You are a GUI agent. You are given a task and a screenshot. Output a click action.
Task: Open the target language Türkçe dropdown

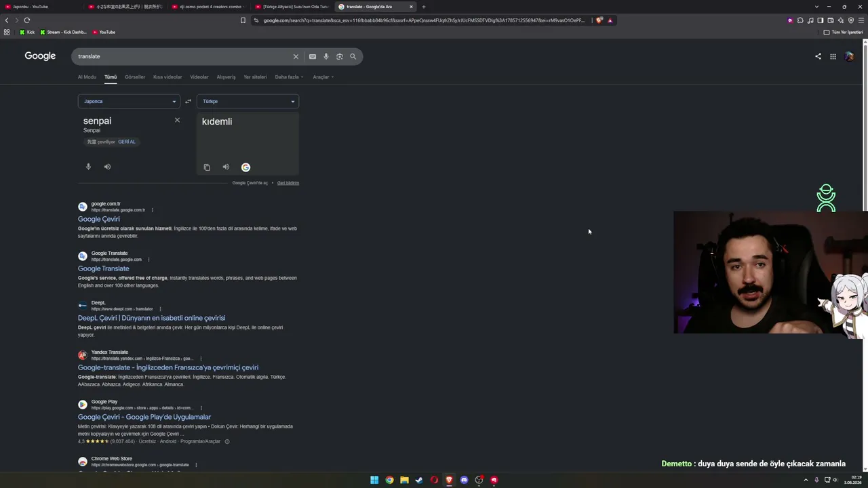(x=248, y=102)
